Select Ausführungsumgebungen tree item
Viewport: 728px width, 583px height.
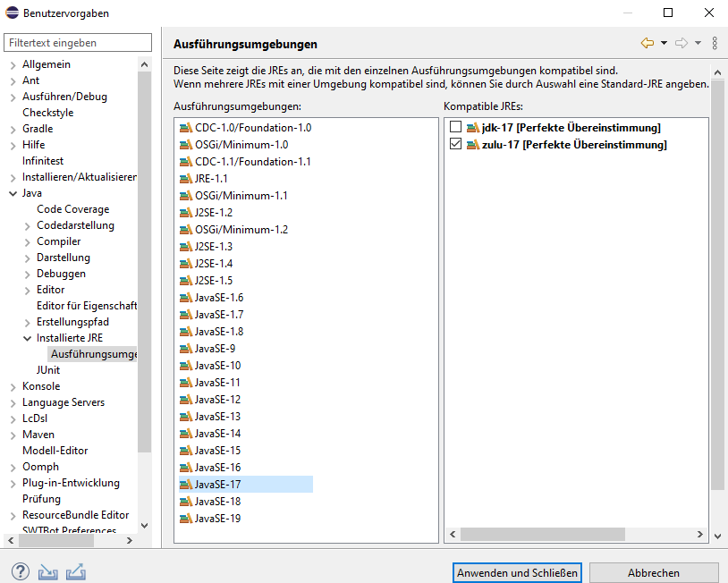(x=92, y=354)
